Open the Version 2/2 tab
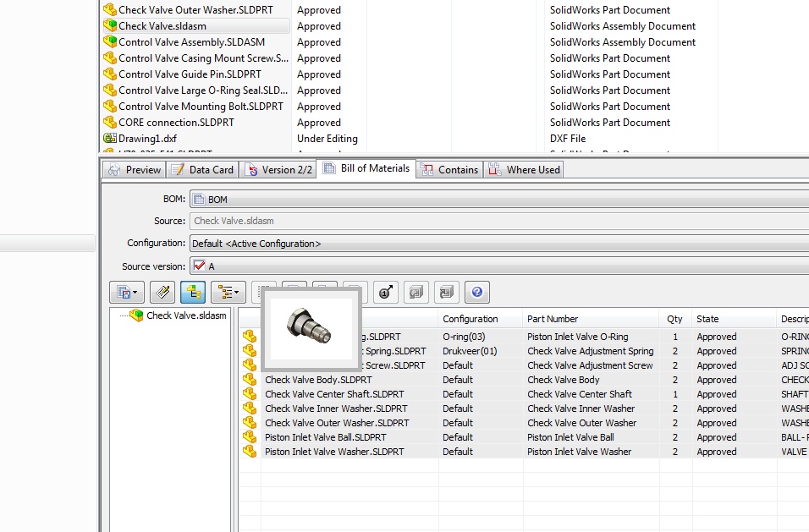The image size is (809, 532). (278, 170)
